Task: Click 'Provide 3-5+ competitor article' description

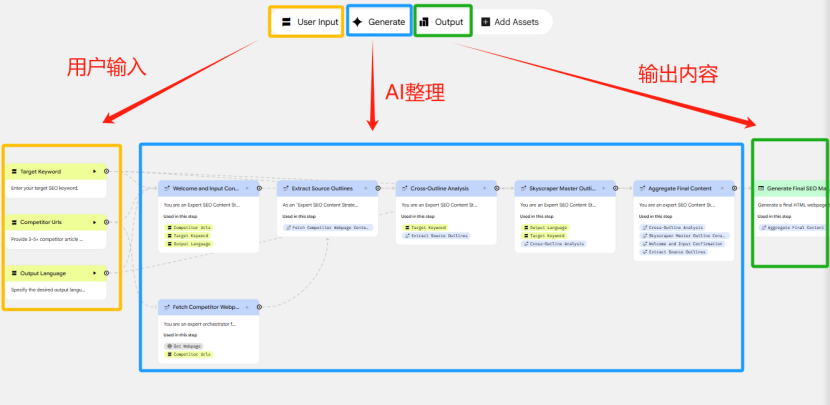Action: [x=47, y=239]
